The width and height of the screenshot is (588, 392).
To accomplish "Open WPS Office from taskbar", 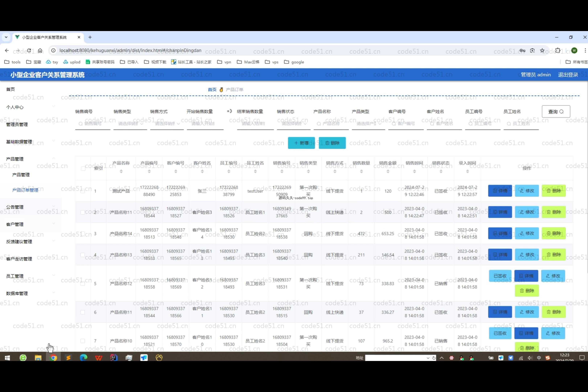I will 99,358.
